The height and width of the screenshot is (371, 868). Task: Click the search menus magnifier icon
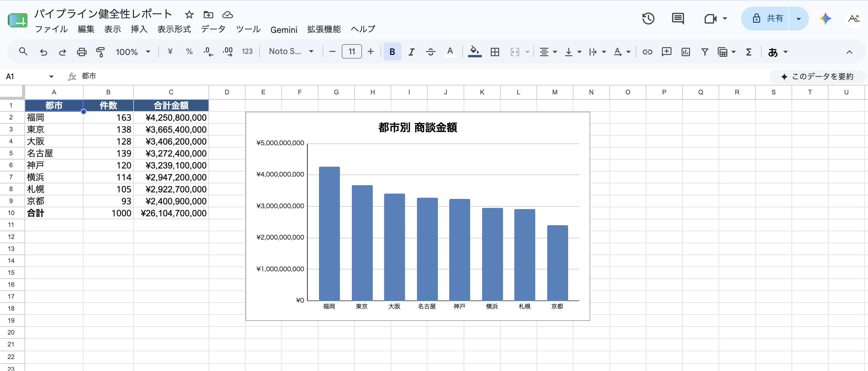[23, 52]
